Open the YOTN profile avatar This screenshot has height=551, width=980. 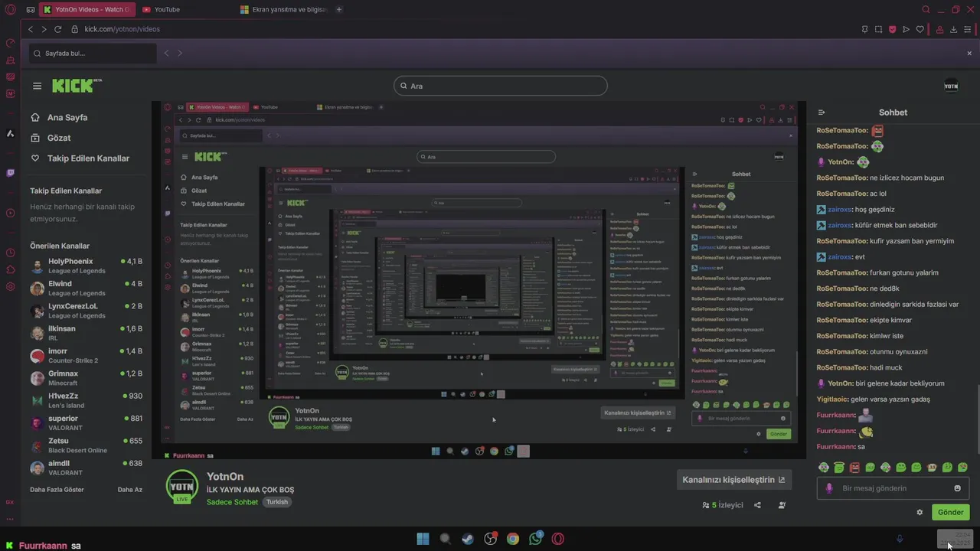pyautogui.click(x=951, y=86)
